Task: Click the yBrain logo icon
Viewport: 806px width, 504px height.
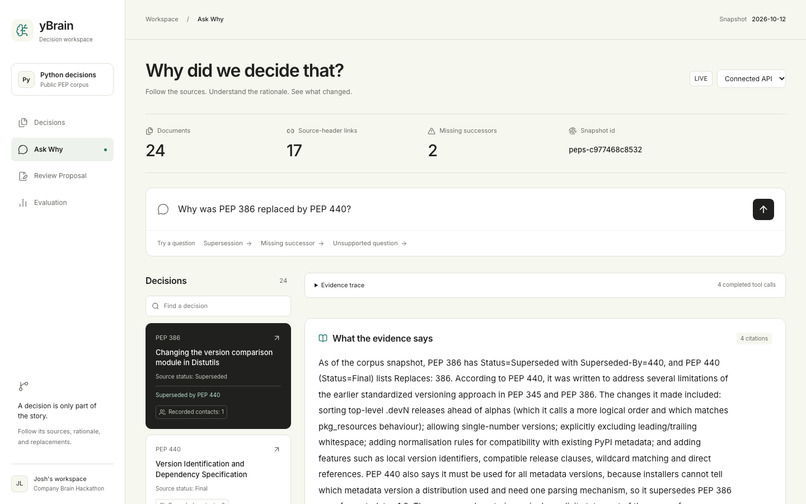Action: [22, 30]
